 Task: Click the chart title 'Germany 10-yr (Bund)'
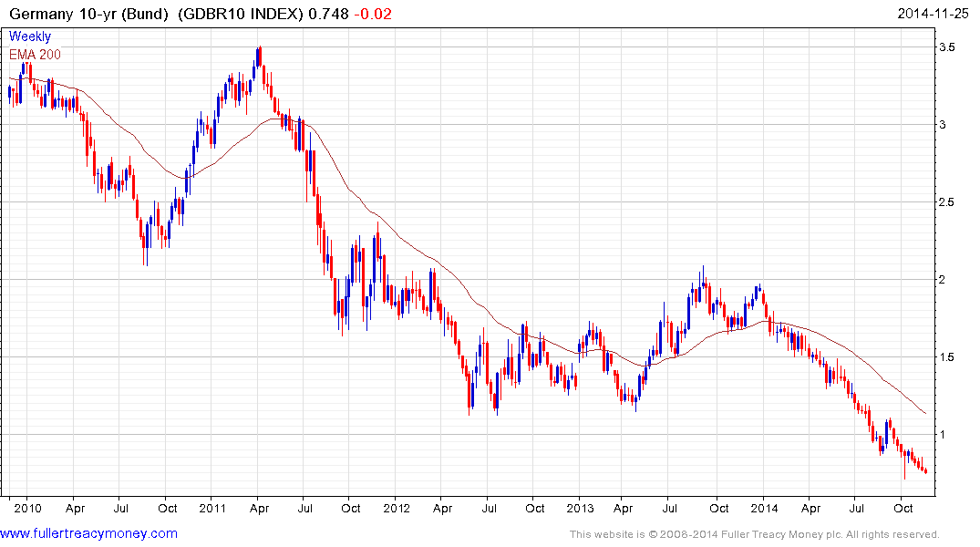pyautogui.click(x=89, y=14)
